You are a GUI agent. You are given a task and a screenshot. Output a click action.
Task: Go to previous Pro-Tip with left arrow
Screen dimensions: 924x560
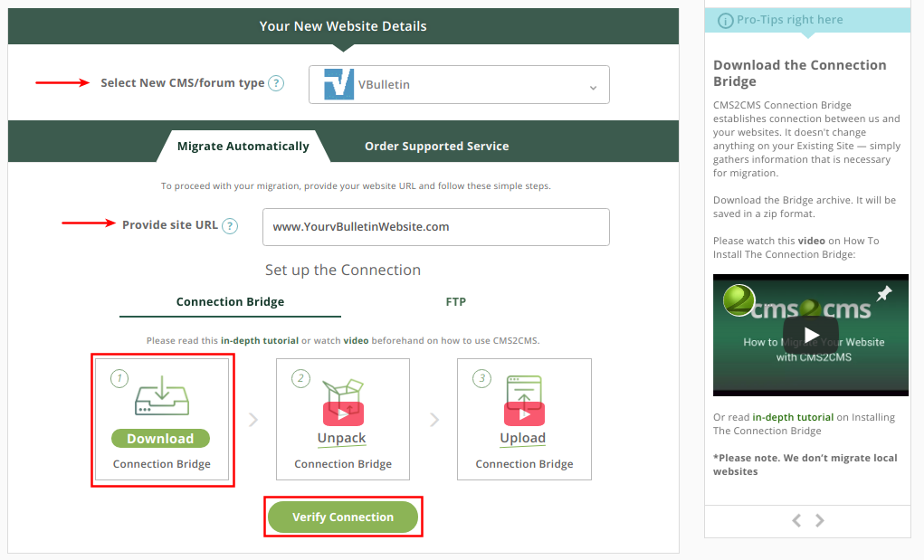pyautogui.click(x=796, y=520)
